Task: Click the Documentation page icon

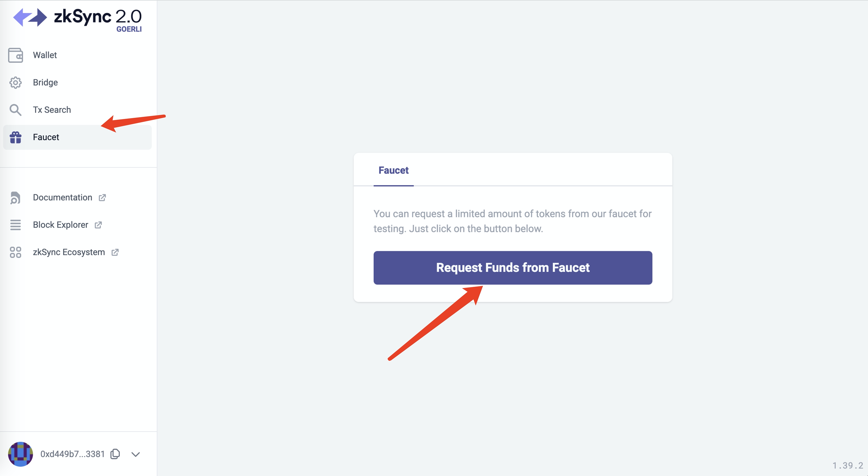Action: pos(16,198)
